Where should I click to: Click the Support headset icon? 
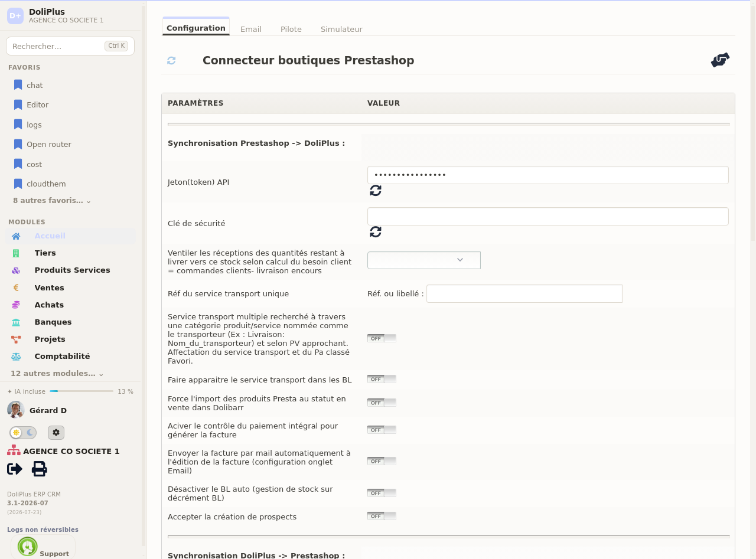28,547
